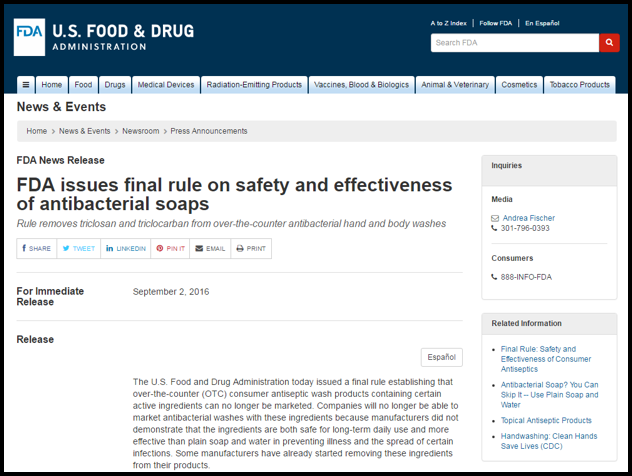This screenshot has width=632, height=476.
Task: Open the A to Z Index link
Action: 448,23
